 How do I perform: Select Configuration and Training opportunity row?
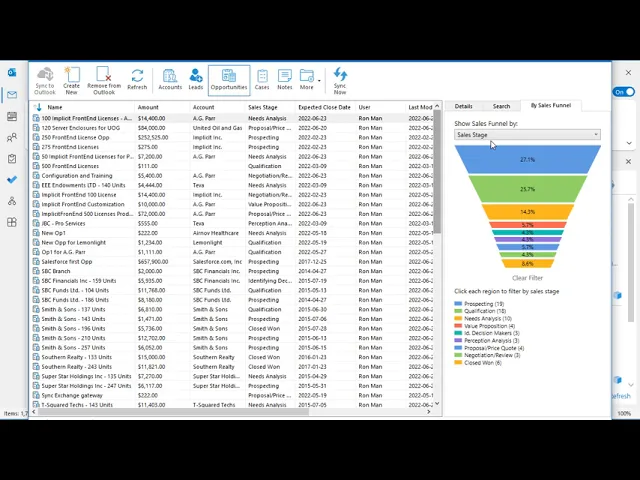233,176
